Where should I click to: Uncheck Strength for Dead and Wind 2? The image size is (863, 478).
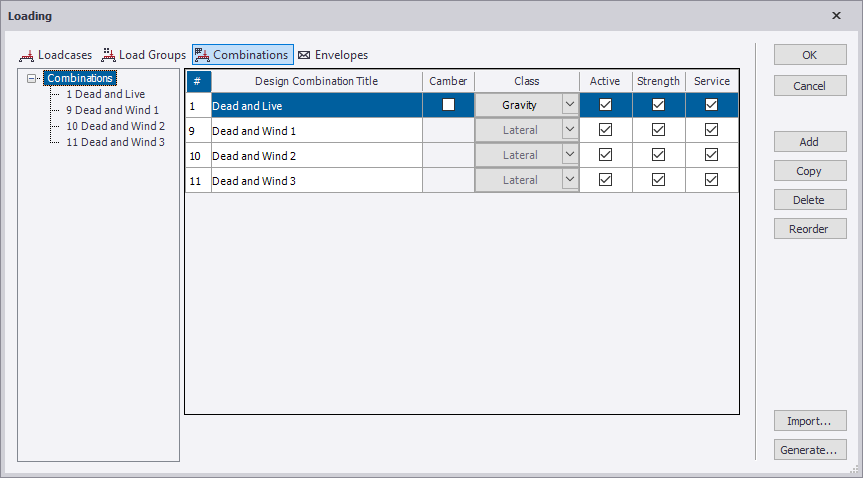pos(658,155)
